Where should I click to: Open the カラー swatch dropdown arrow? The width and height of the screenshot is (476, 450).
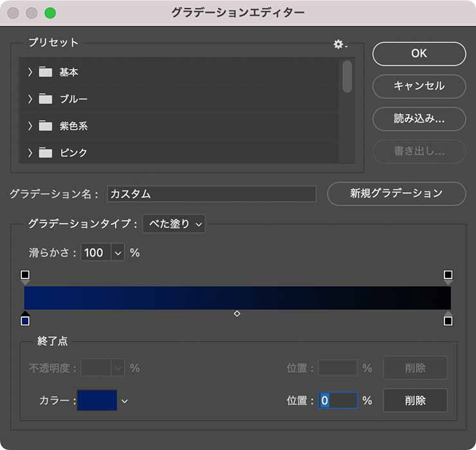coord(125,401)
